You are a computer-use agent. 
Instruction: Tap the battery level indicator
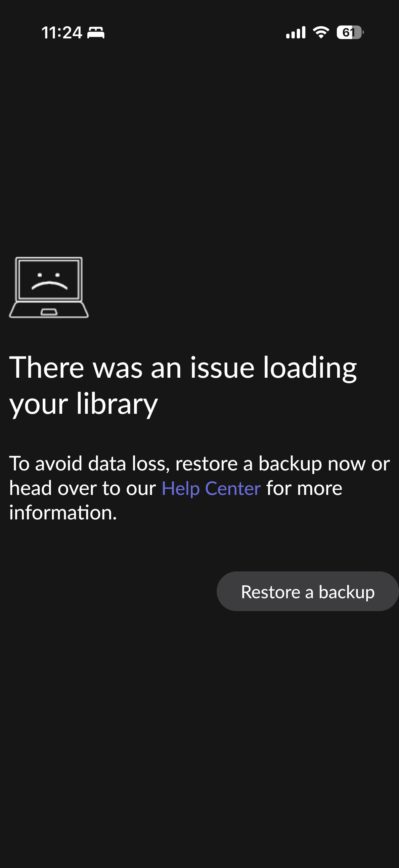pyautogui.click(x=350, y=33)
